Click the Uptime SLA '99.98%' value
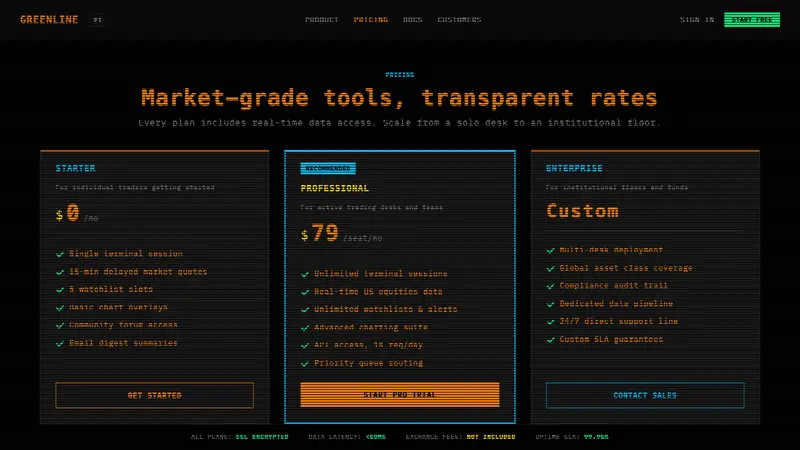Image resolution: width=800 pixels, height=450 pixels. pos(596,437)
